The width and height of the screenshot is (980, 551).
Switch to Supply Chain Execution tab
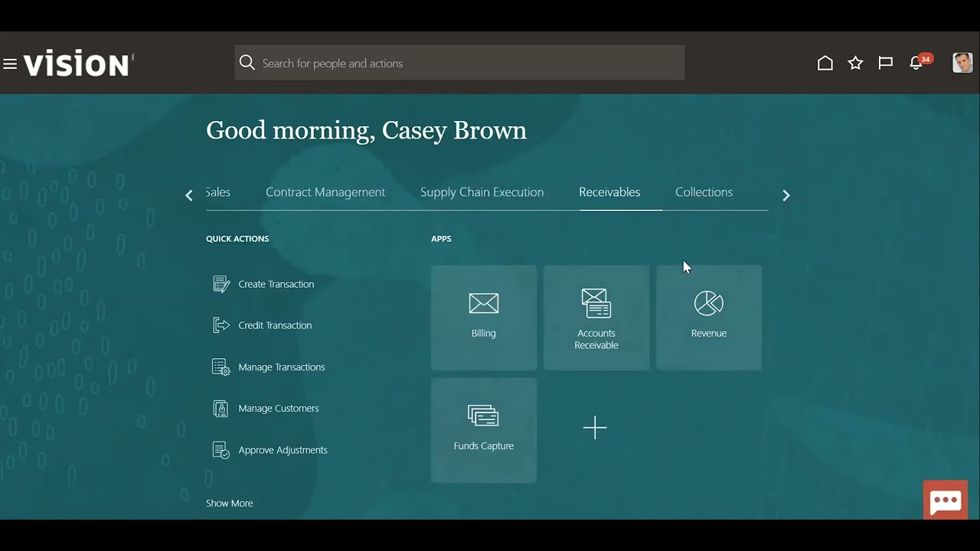[482, 192]
